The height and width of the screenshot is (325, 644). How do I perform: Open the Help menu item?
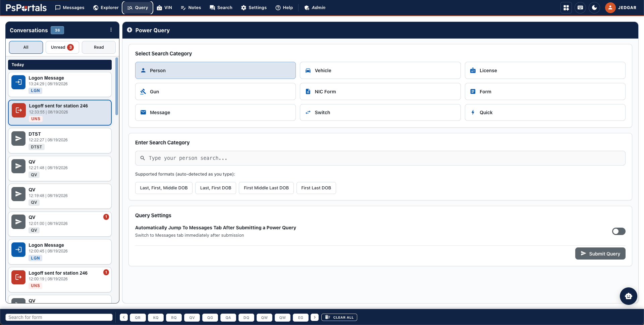pyautogui.click(x=284, y=8)
